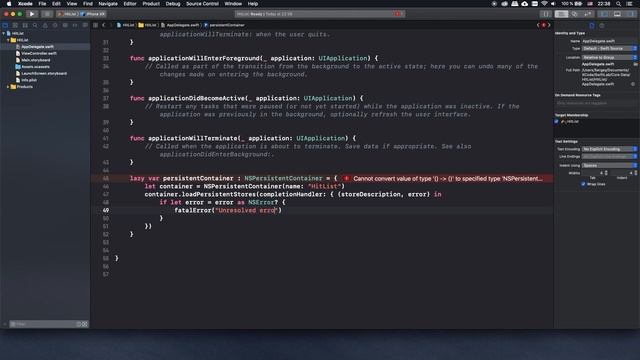The height and width of the screenshot is (360, 640).
Task: Click the red error badge in activity bar
Action: (398, 14)
